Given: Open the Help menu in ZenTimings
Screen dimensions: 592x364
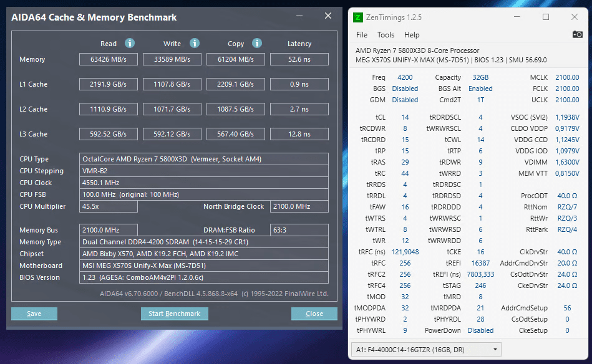Looking at the screenshot, I should pyautogui.click(x=412, y=35).
